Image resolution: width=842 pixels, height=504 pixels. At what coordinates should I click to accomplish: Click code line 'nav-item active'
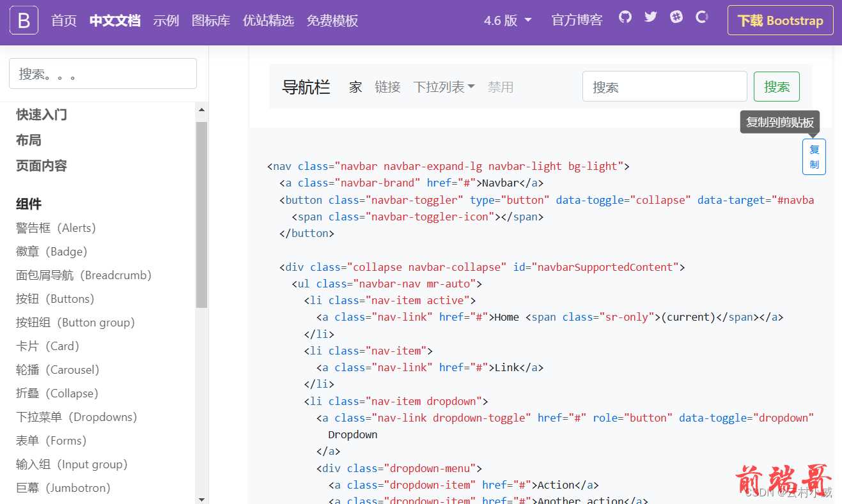coord(390,300)
